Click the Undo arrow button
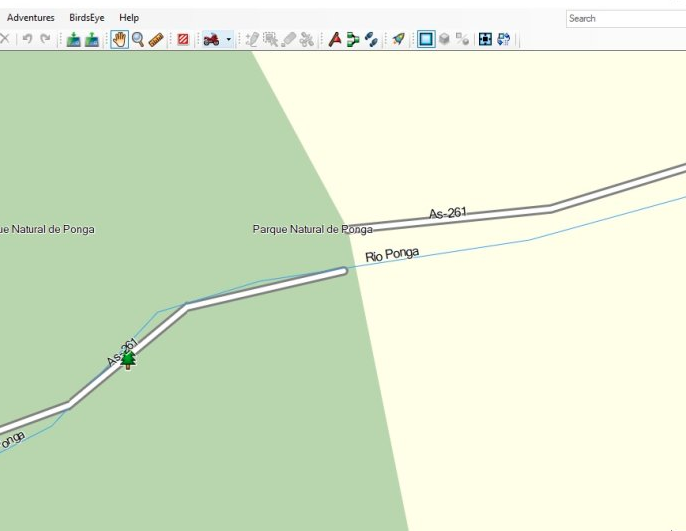 [28, 39]
